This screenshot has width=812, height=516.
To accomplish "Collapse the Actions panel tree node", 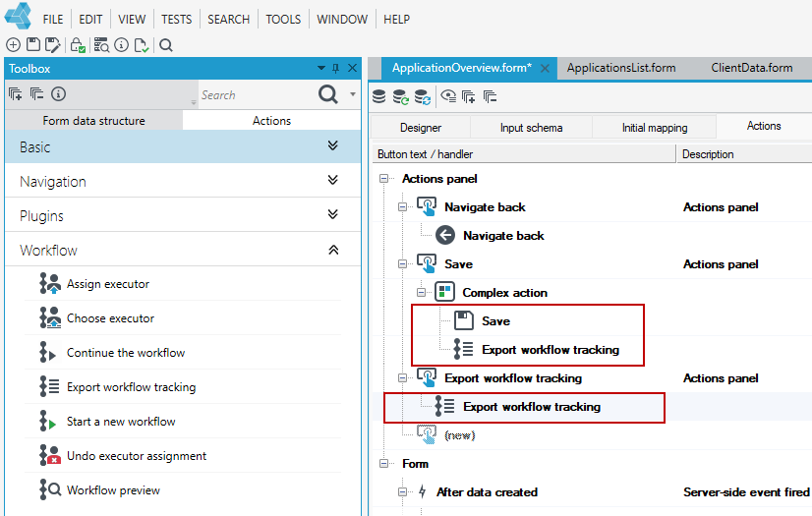I will [383, 179].
